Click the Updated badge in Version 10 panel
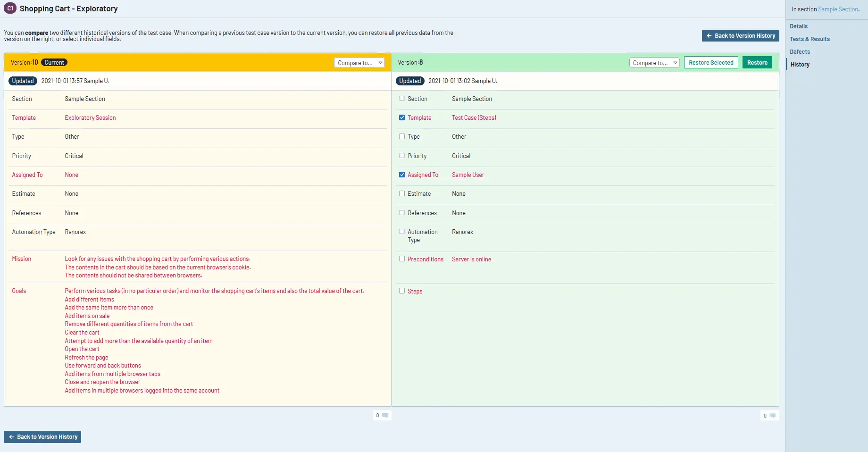Screen dimensions: 868x452 pos(23,81)
